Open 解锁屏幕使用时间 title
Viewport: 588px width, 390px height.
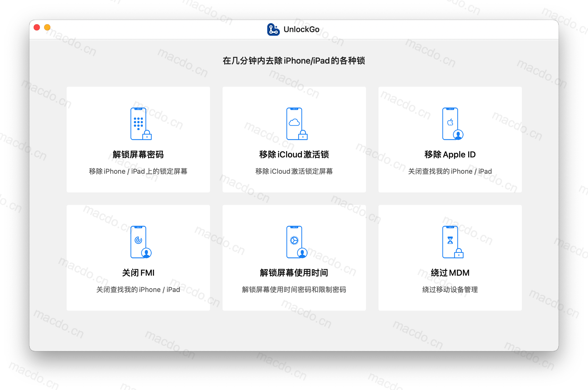294,273
